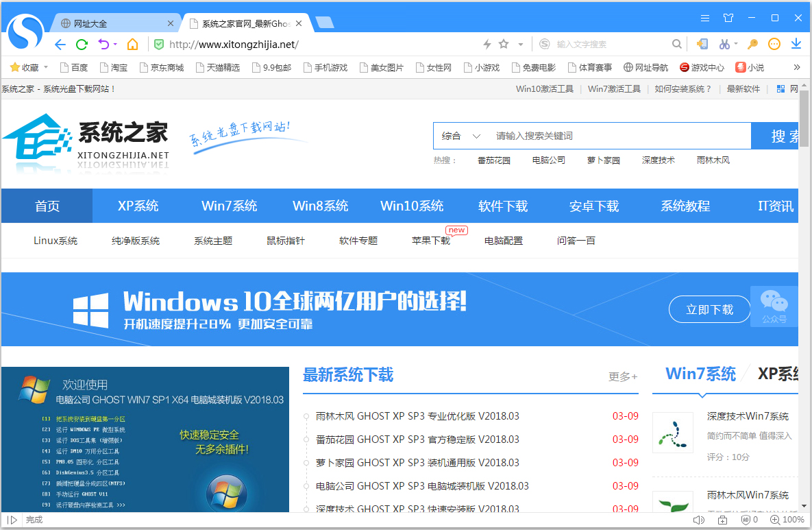Open the 百度 bookmark
812x530 pixels.
pos(74,67)
